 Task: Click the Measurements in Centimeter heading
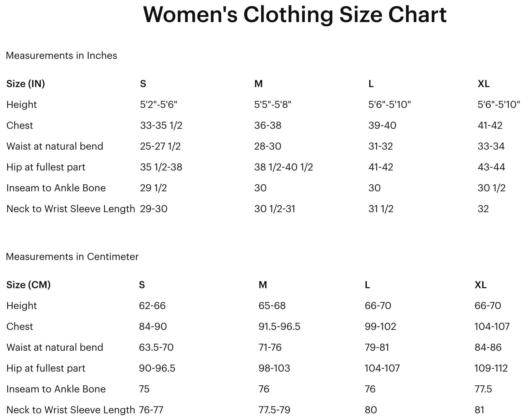pyautogui.click(x=72, y=257)
